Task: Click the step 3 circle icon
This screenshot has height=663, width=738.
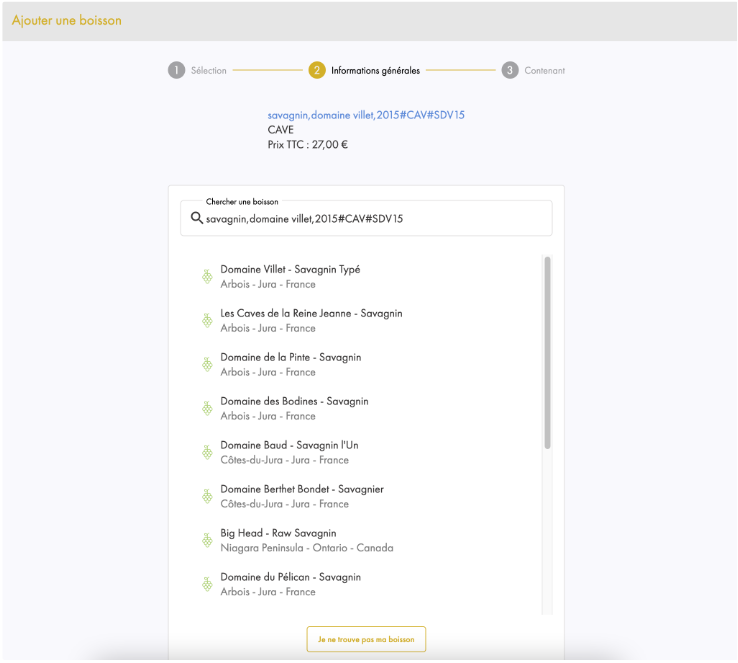Action: pos(510,70)
